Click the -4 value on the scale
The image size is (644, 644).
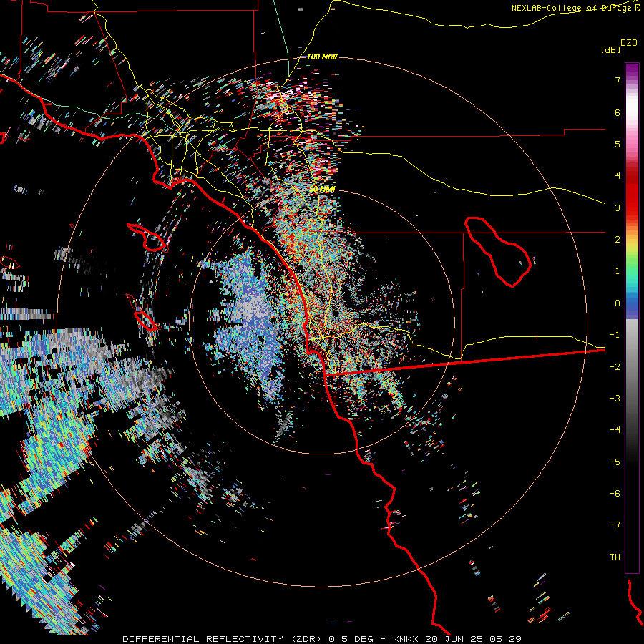615,429
